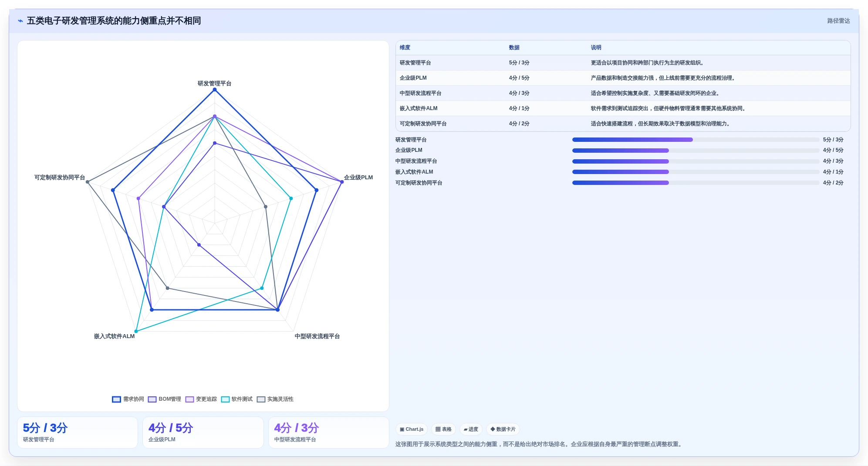Click the 企业级PLM radar axis label
The width and height of the screenshot is (868, 466).
click(358, 178)
